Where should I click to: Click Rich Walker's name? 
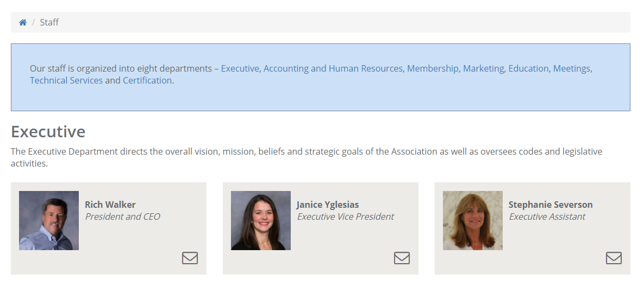[110, 205]
